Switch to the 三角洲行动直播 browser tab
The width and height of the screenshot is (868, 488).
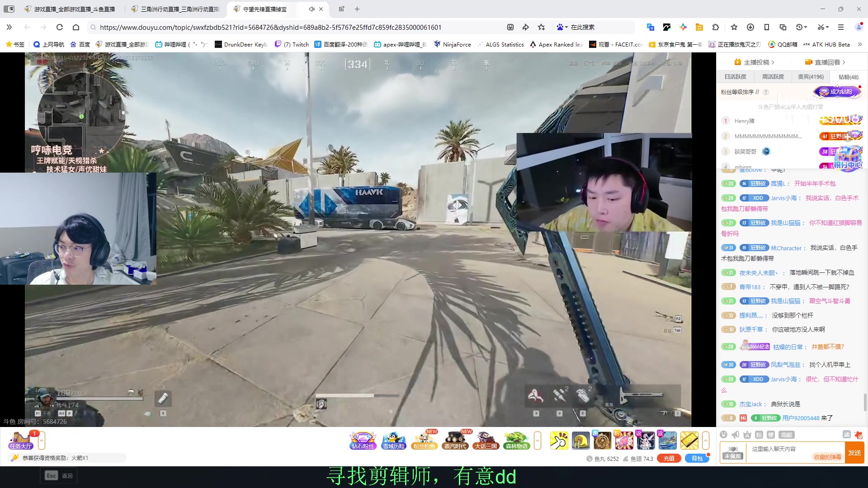176,9
